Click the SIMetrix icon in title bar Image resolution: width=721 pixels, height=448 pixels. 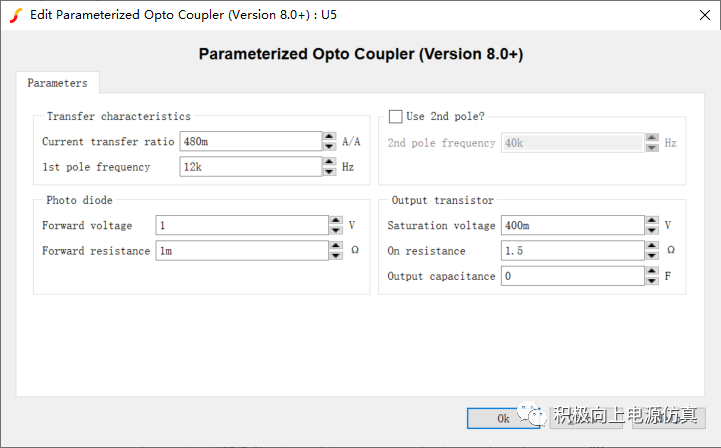(x=15, y=14)
